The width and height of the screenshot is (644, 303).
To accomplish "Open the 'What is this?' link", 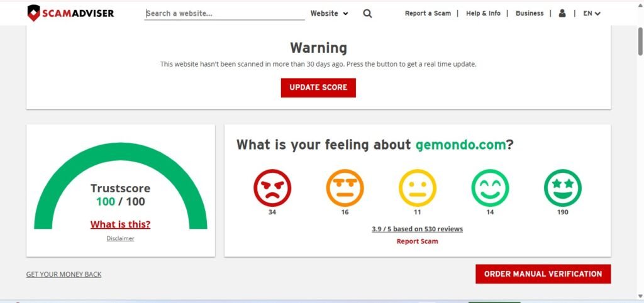I will (120, 224).
